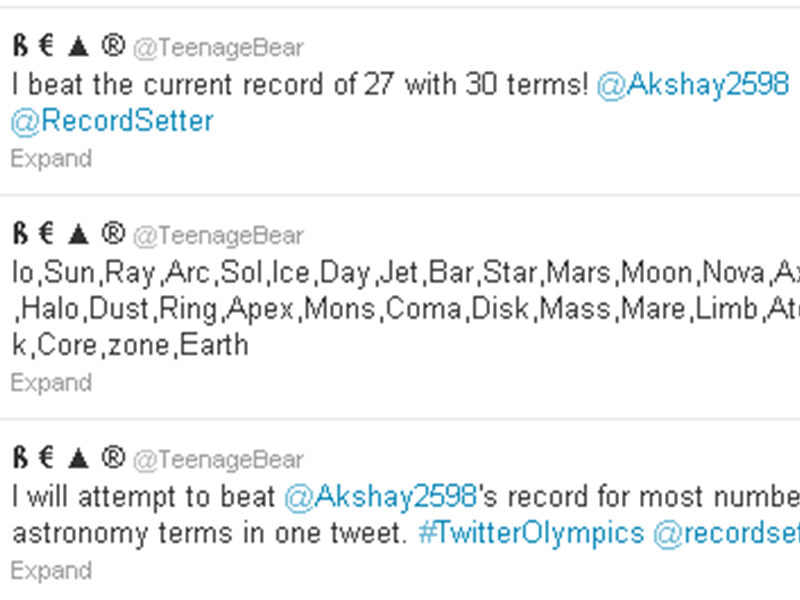Click the ß icon on the bottom tweet
Viewport: 800px width, 600px height.
point(19,459)
